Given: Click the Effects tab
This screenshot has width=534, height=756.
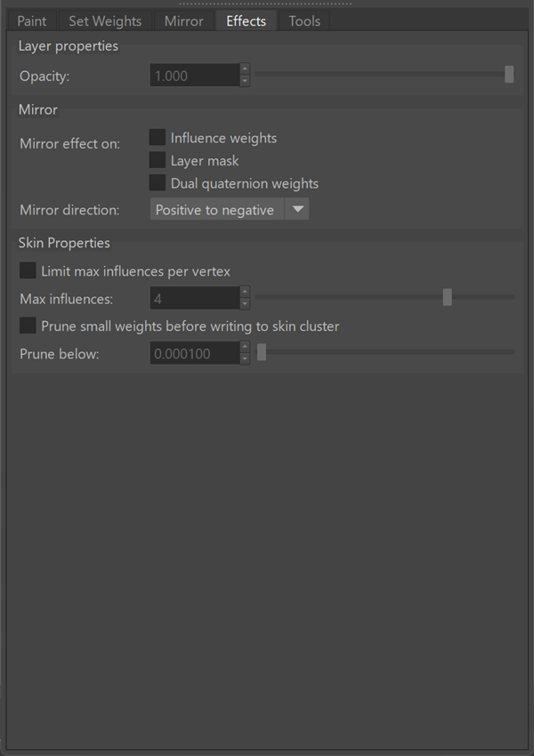Looking at the screenshot, I should click(246, 21).
